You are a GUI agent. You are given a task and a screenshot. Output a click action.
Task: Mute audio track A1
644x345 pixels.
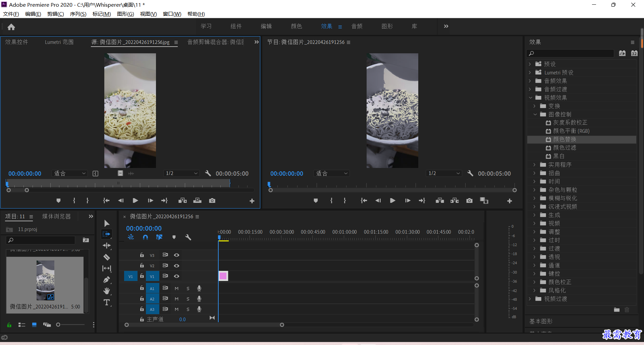tap(176, 288)
